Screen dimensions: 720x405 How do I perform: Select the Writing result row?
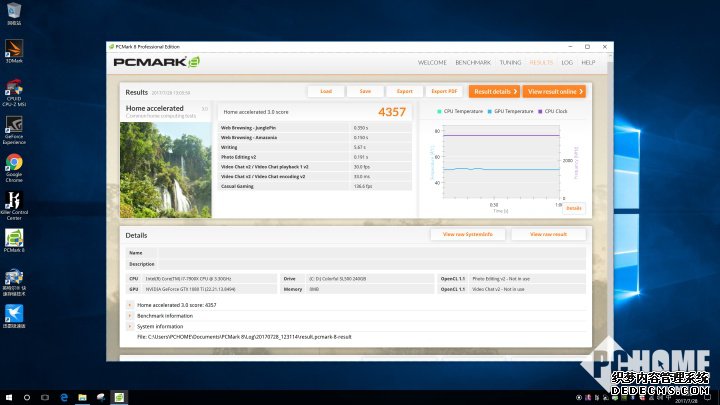tap(315, 147)
